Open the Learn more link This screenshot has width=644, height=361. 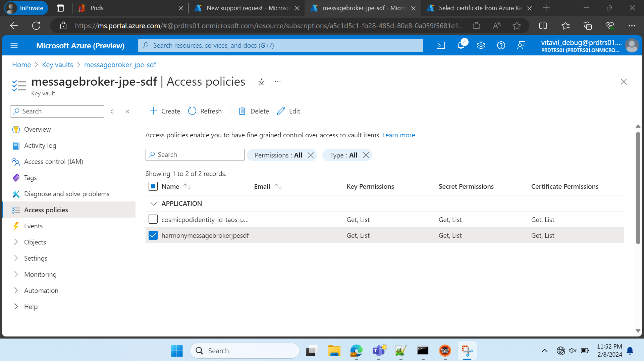[398, 135]
